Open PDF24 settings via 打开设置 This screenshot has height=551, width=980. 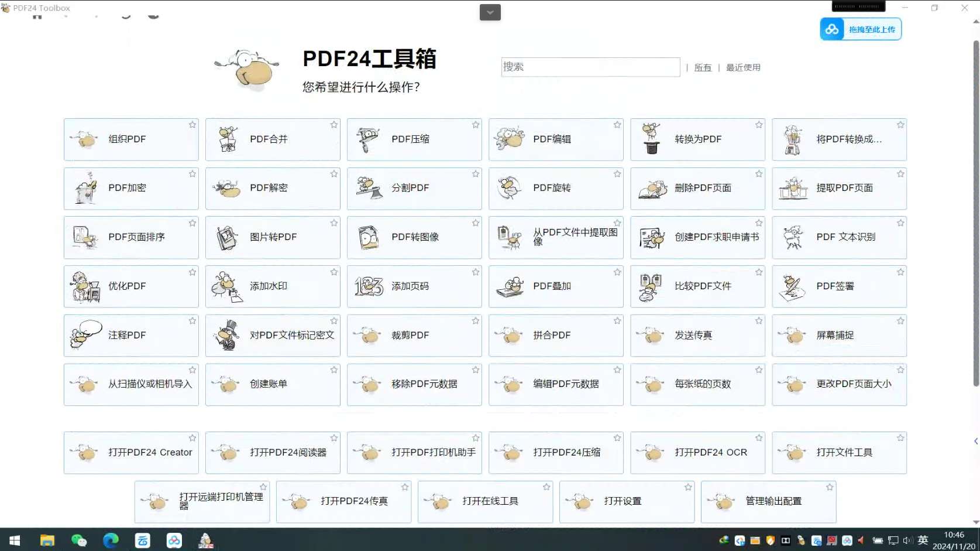pos(623,502)
